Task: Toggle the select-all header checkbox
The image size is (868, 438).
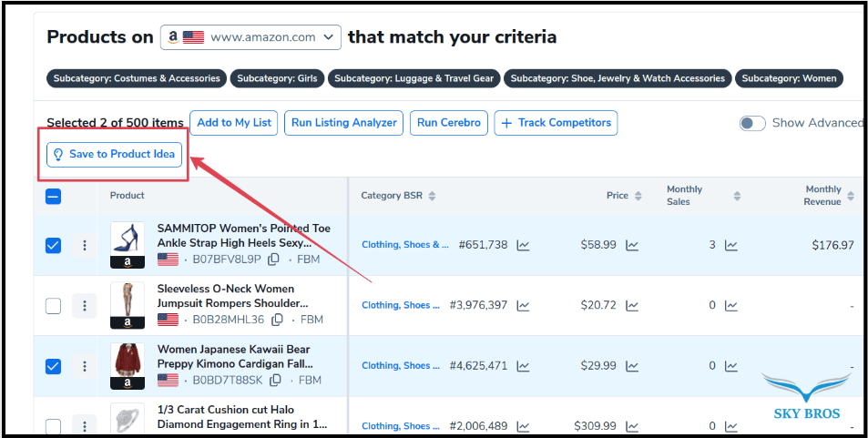Action: [x=53, y=196]
